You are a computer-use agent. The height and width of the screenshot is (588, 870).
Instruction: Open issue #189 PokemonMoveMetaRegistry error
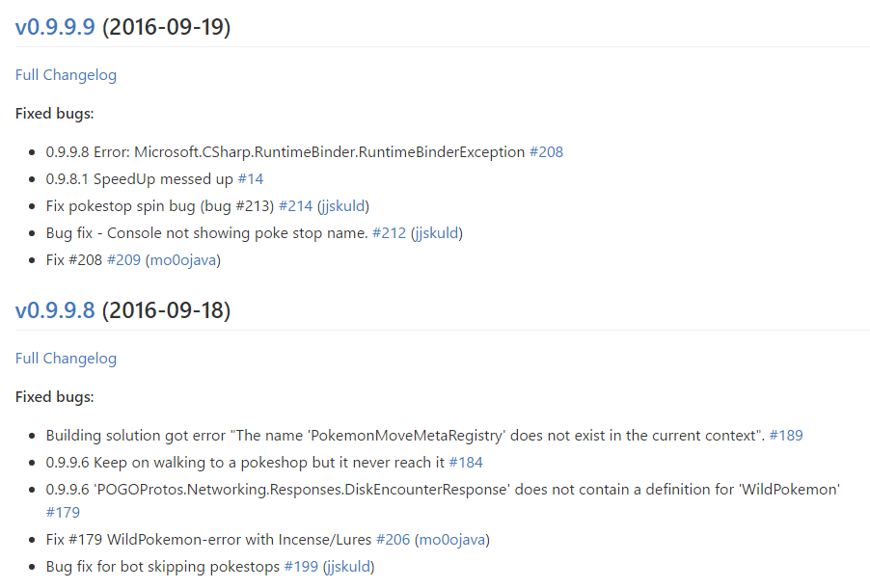(786, 436)
